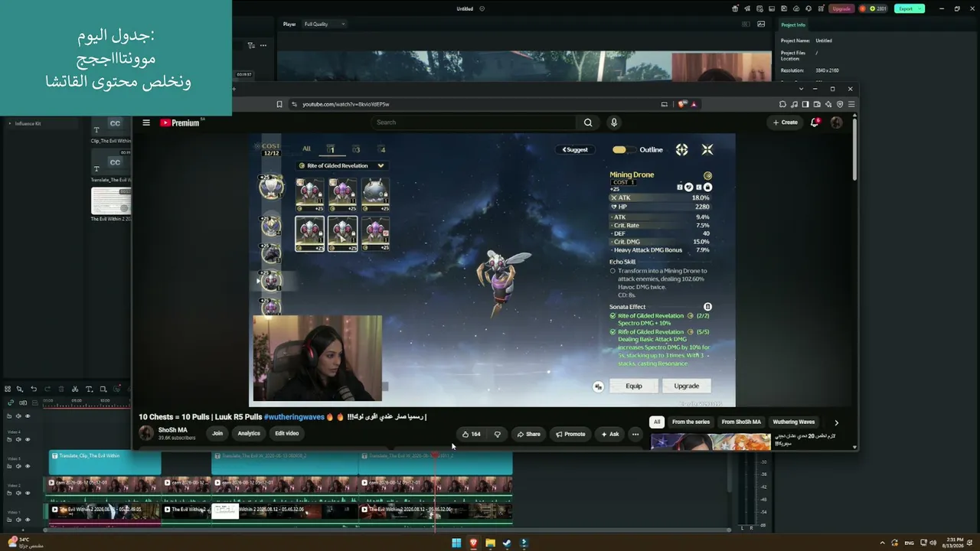Click the Ask button under the video
Viewport: 980px width, 551px height.
[610, 434]
